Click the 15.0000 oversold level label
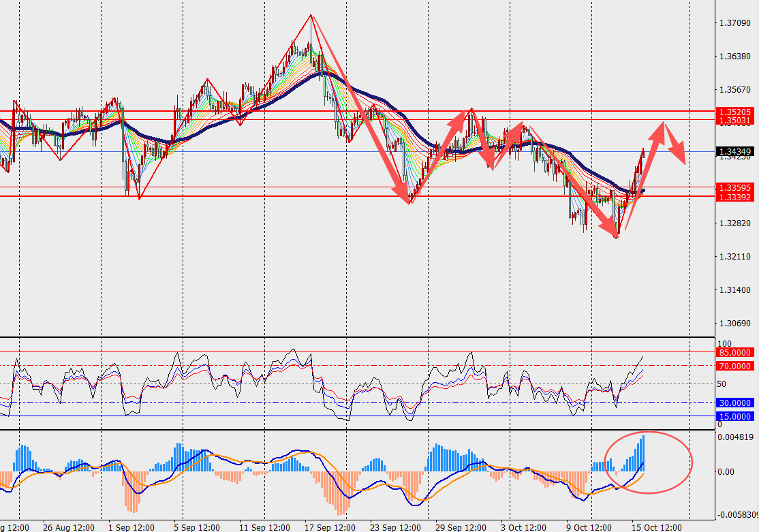759x532 pixels. (x=734, y=416)
